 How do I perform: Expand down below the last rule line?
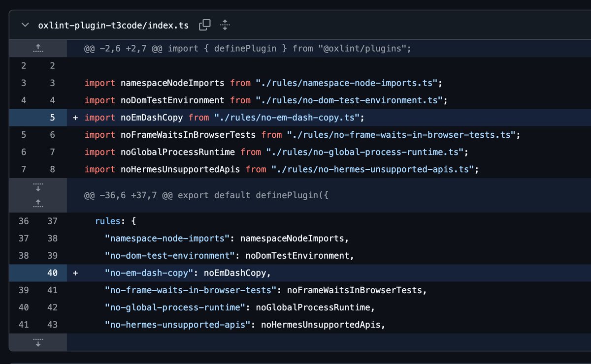(x=38, y=342)
